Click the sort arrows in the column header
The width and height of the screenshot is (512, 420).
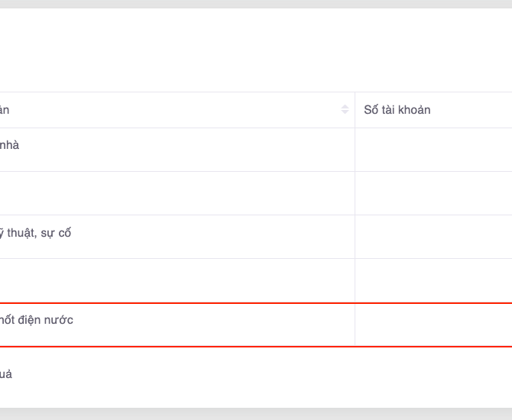click(345, 110)
